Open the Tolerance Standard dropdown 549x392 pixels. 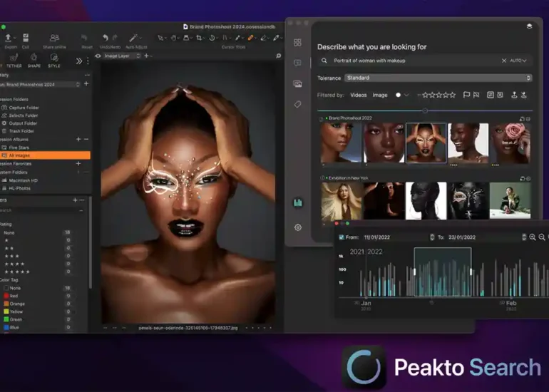(x=438, y=78)
